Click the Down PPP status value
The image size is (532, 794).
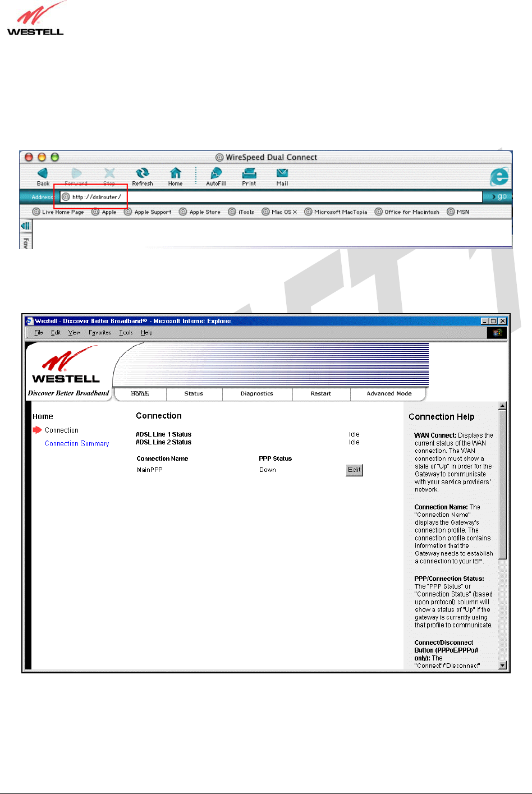click(268, 470)
